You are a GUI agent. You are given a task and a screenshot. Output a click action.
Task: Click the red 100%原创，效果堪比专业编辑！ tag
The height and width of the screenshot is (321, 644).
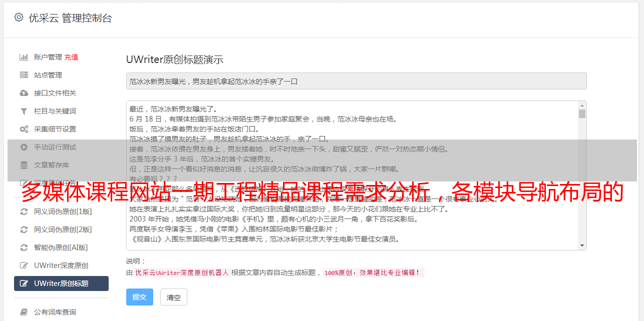(x=374, y=273)
